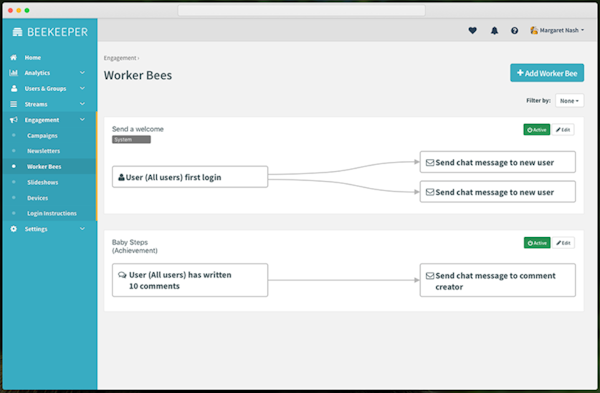Open Campaigns in the Engagement submenu
Image resolution: width=600 pixels, height=393 pixels.
click(42, 135)
